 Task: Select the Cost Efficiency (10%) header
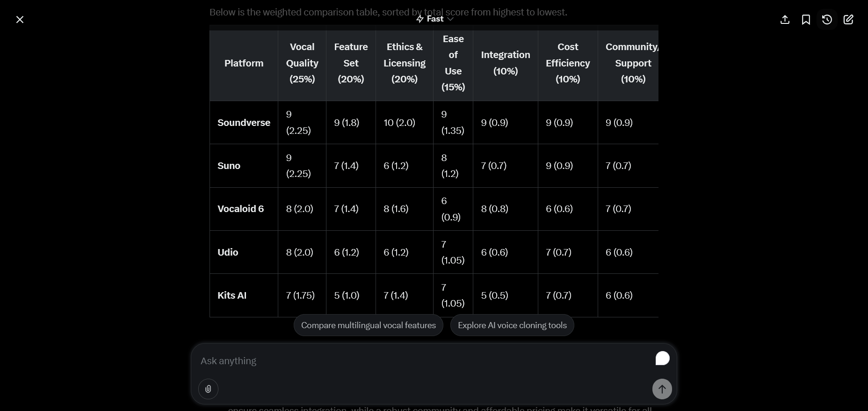[x=568, y=63]
